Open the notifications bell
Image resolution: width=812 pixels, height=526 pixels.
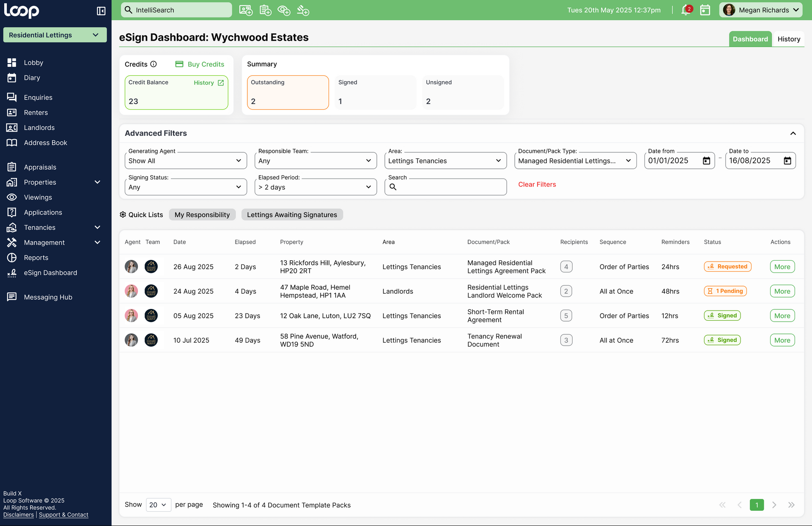686,10
